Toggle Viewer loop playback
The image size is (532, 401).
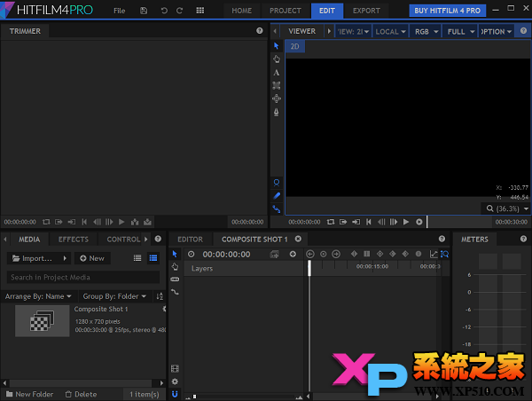[331, 222]
